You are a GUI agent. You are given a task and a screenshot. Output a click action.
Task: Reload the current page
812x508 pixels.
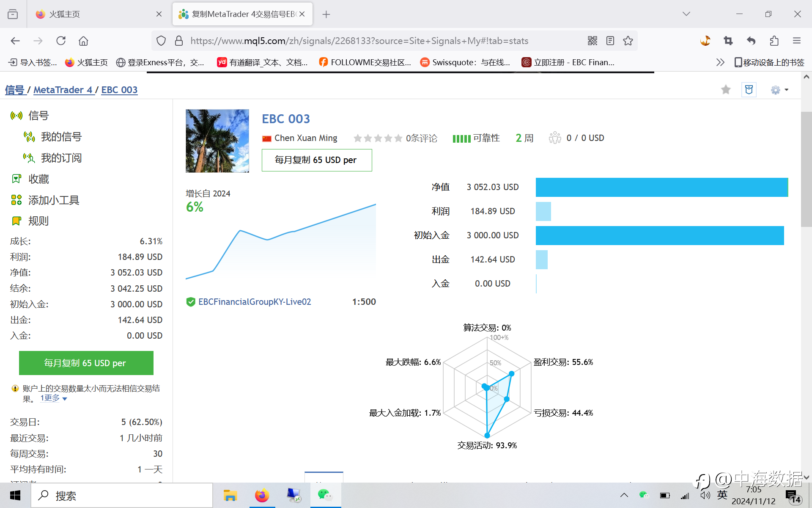61,41
